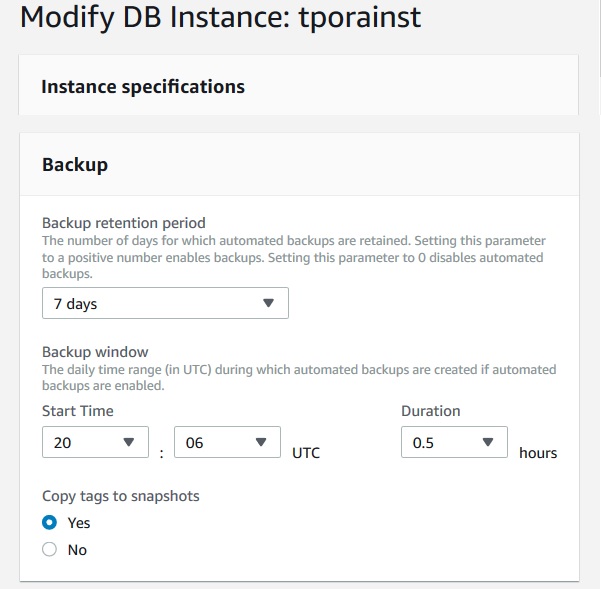
Task: Click the arrow in the 20 hour selector
Action: pos(128,442)
